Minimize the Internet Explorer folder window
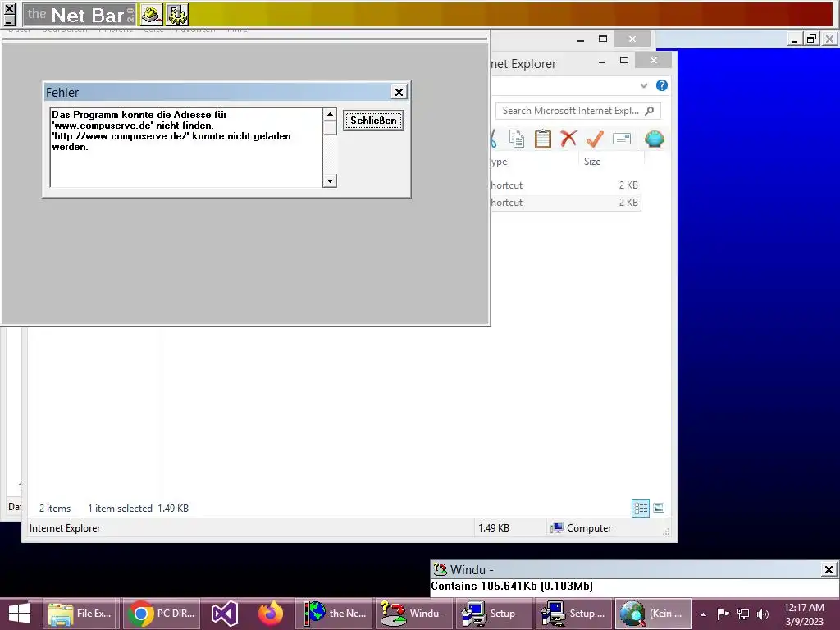840x630 pixels. pyautogui.click(x=602, y=61)
